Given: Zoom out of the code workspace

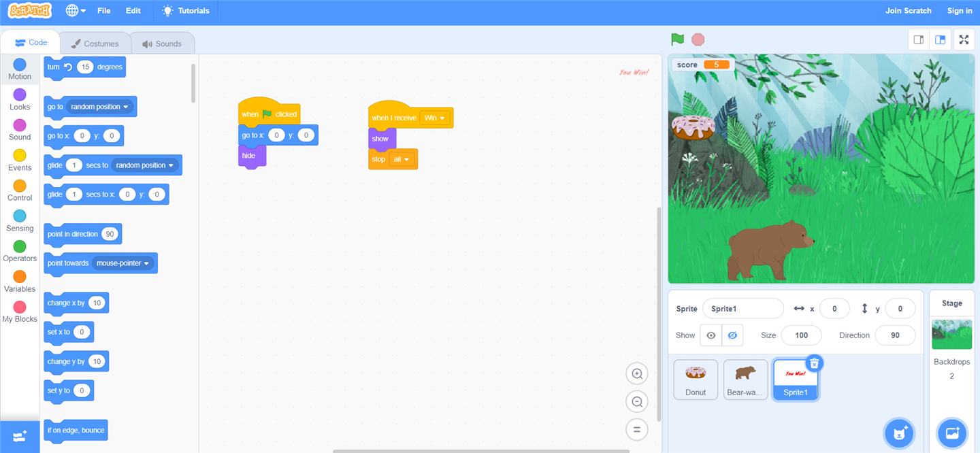Looking at the screenshot, I should click(637, 402).
